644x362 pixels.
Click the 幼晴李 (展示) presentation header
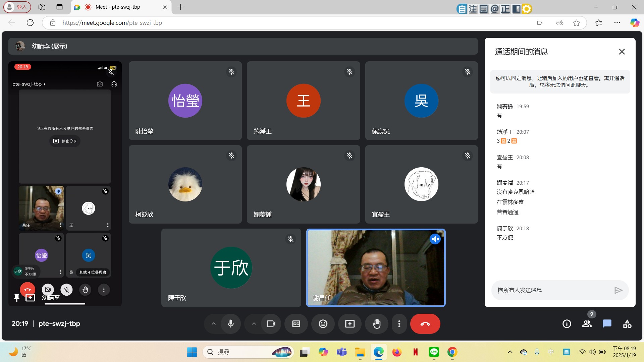(243, 46)
